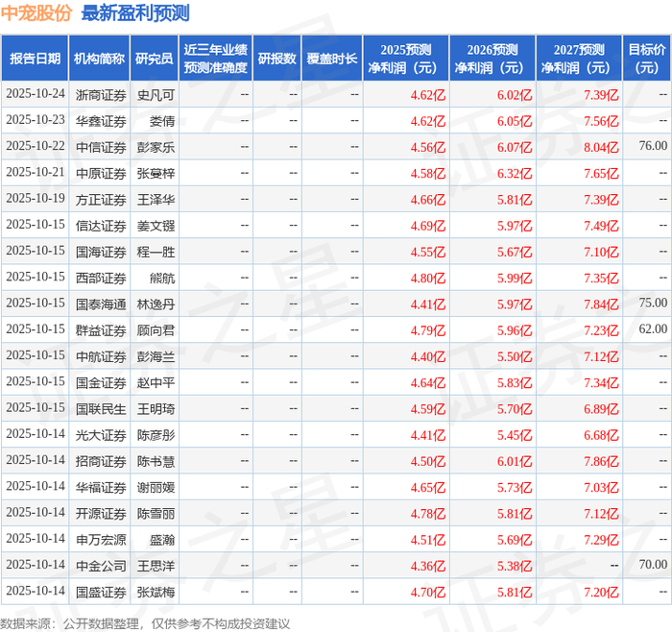This screenshot has width=672, height=632.
Task: Select the 机构简称 column header
Action: 100,59
